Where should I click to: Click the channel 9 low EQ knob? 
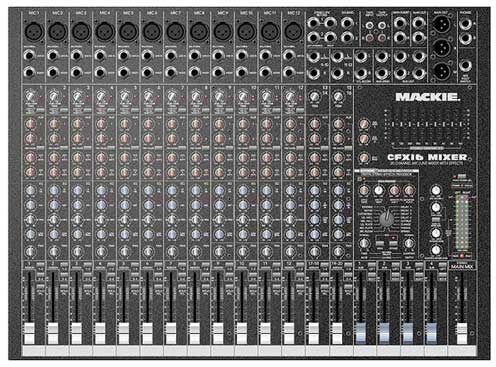[219, 234]
